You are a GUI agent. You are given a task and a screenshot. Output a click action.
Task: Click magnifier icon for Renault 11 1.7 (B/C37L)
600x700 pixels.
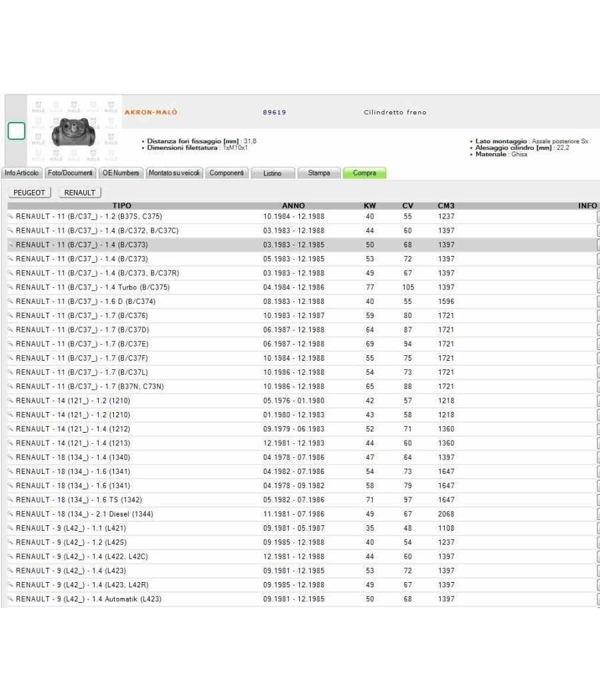point(10,372)
